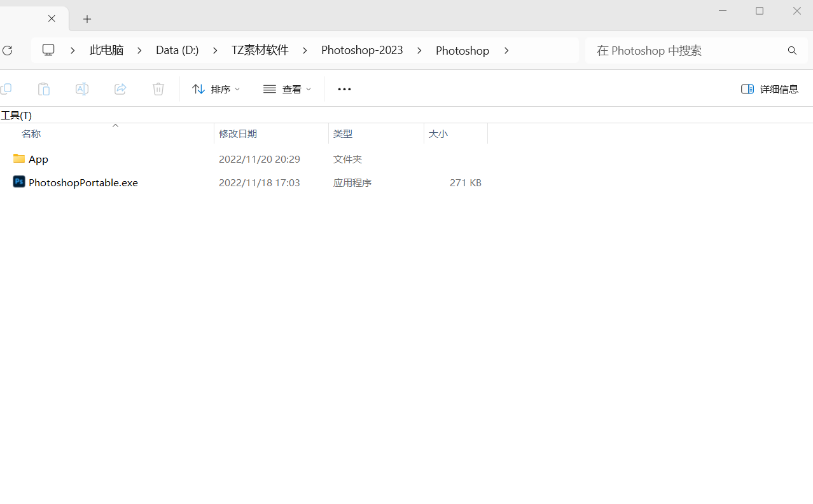Expand chevron after Photoshop-2023
This screenshot has height=504, width=813.
click(419, 50)
